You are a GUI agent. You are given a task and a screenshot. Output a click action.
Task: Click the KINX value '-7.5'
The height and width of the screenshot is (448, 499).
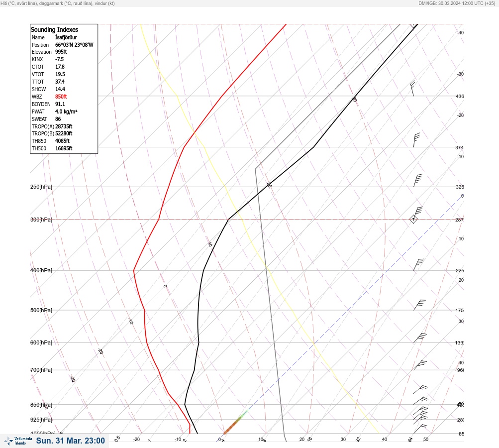60,59
